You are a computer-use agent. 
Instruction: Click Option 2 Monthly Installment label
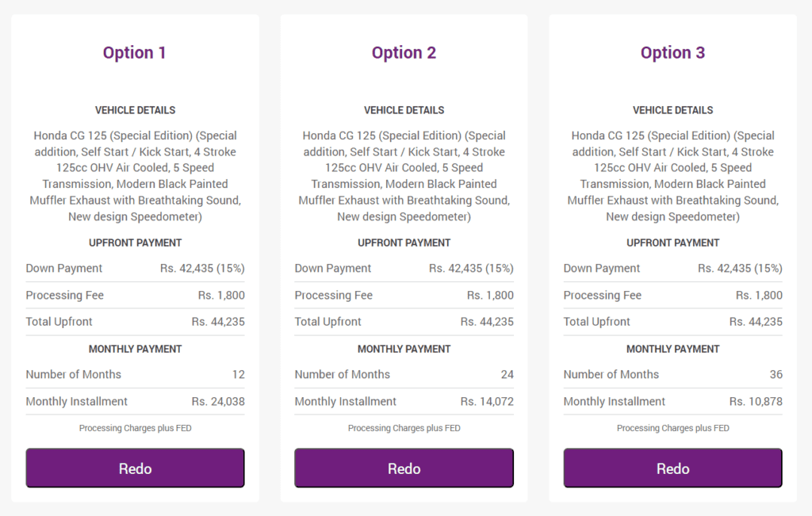pyautogui.click(x=346, y=401)
